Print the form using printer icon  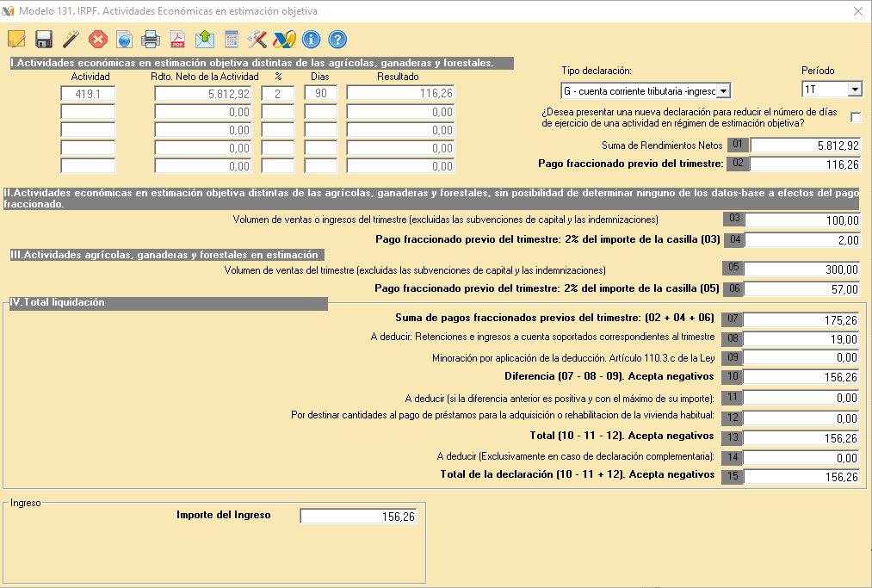point(150,40)
